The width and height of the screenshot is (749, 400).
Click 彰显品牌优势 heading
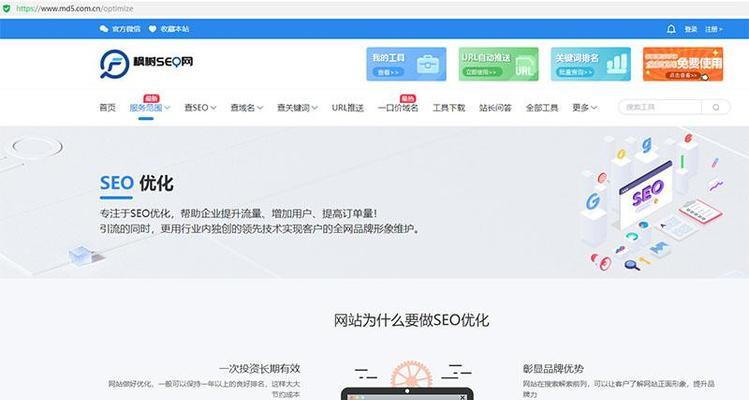point(553,368)
